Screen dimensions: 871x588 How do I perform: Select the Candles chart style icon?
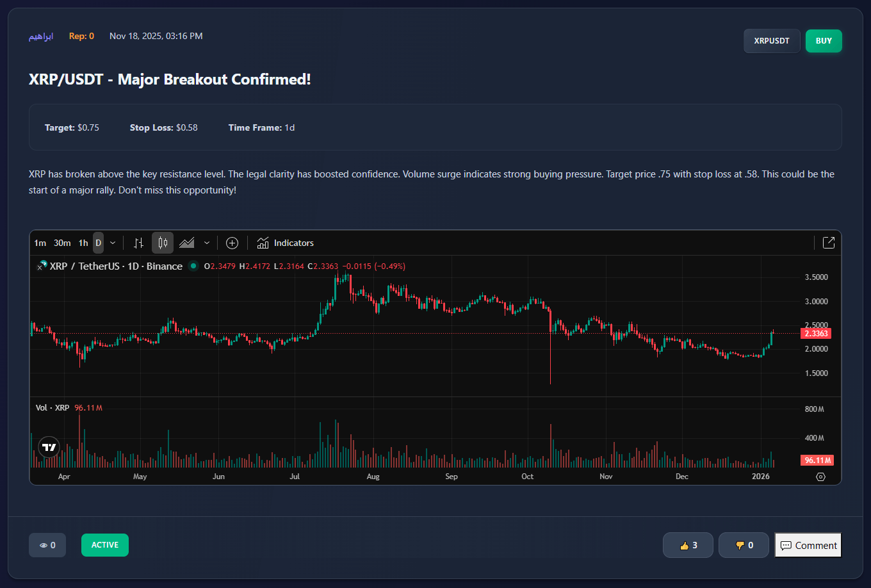pos(163,243)
